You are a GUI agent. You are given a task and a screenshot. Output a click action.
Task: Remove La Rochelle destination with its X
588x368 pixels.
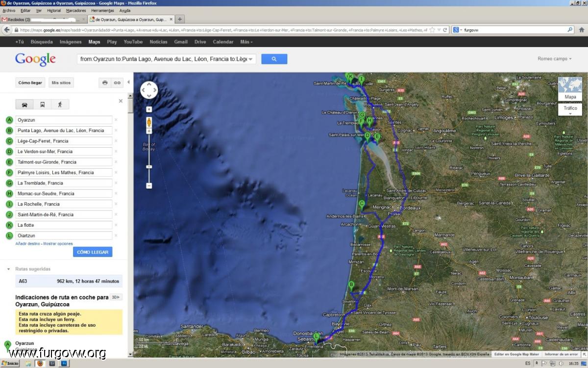[116, 204]
